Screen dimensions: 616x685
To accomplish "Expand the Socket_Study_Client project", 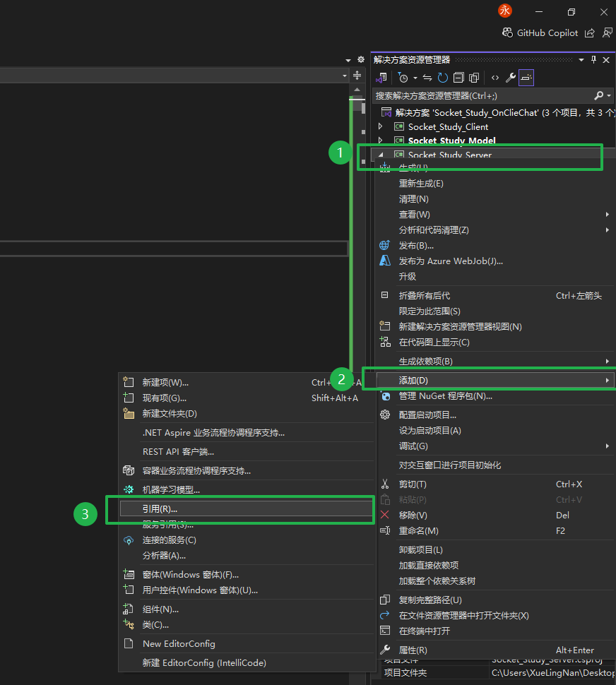I will 381,126.
